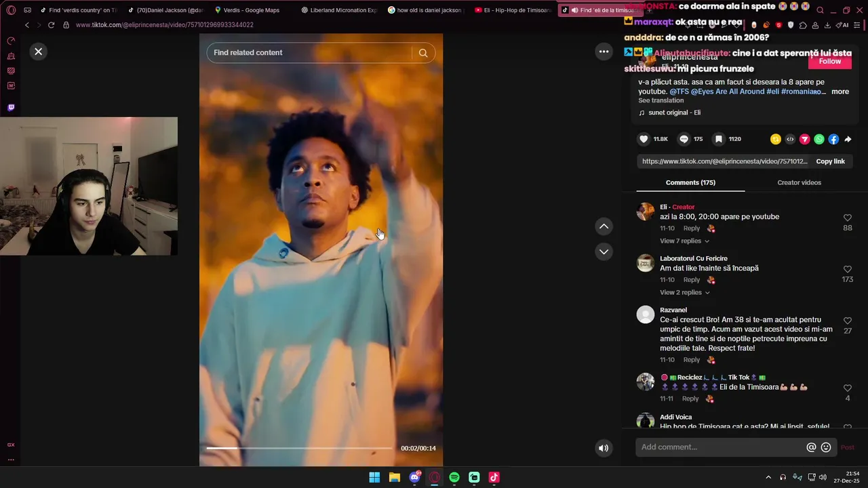This screenshot has width=868, height=488.
Task: Share the video to Facebook
Action: point(833,139)
